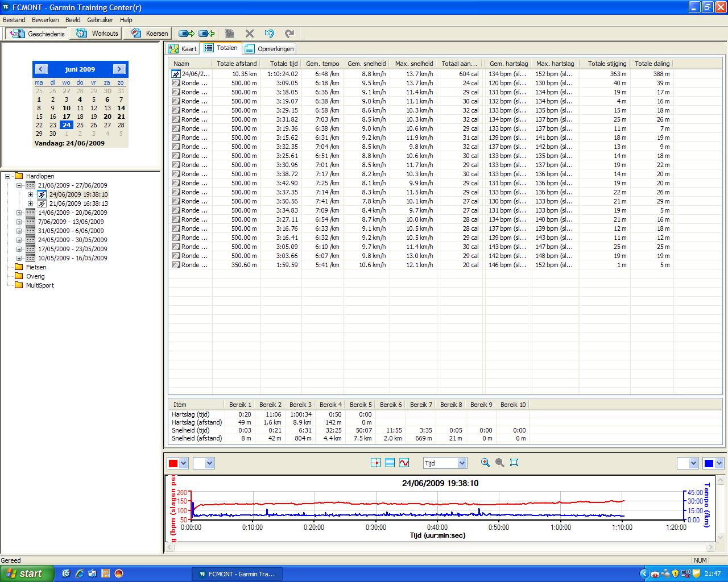The height and width of the screenshot is (582, 728).
Task: Switch to the Kaart tab
Action: [183, 49]
